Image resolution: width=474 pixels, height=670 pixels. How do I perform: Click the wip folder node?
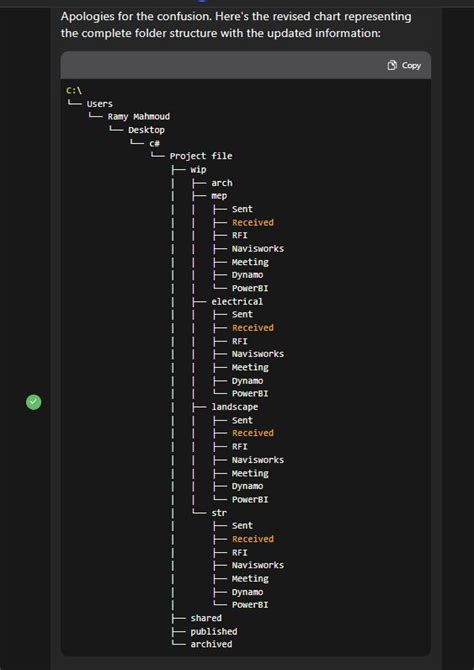click(198, 170)
